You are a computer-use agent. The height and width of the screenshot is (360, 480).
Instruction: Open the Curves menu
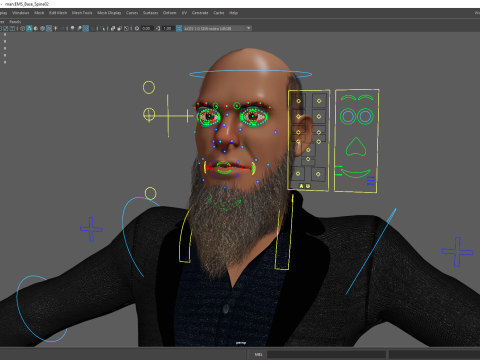click(132, 13)
